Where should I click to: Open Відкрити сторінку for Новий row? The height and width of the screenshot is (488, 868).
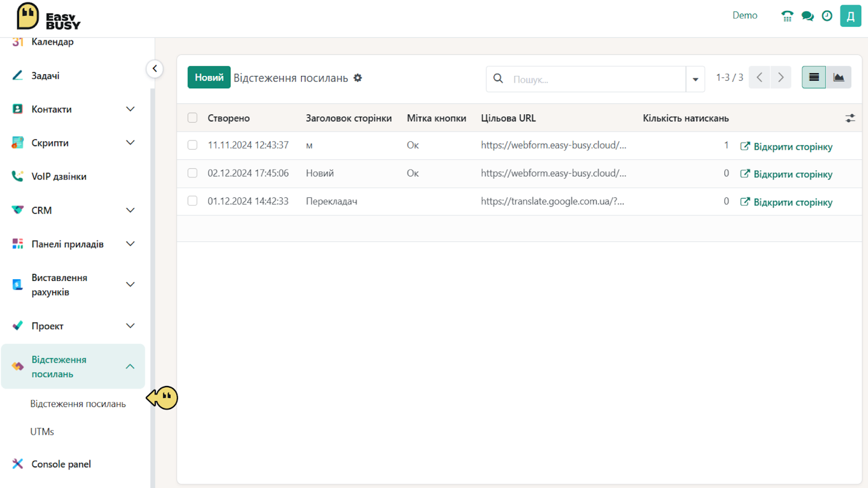(786, 174)
